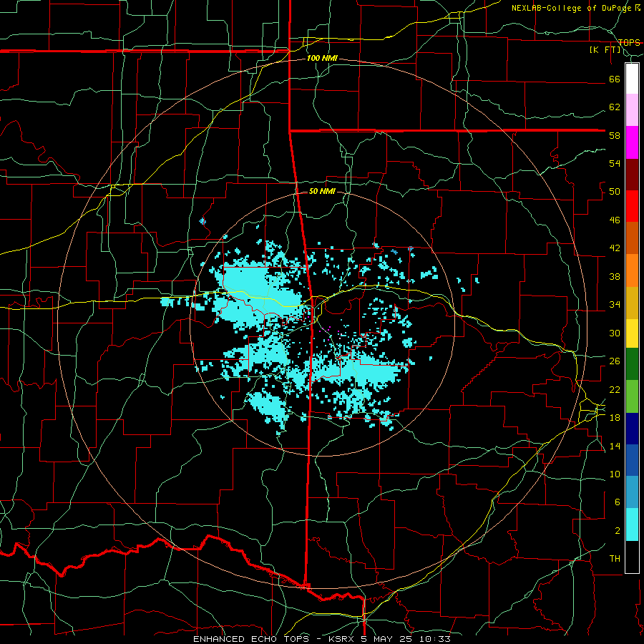
Task: Click the 26 legend value
Action: point(615,361)
